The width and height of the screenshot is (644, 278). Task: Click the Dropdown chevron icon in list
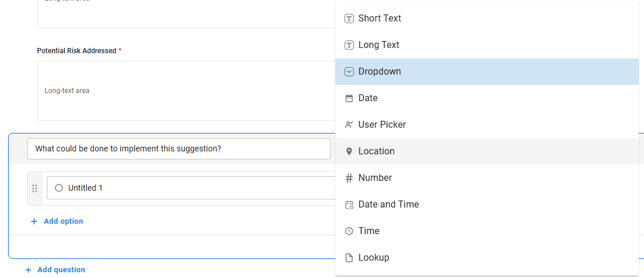click(x=349, y=72)
